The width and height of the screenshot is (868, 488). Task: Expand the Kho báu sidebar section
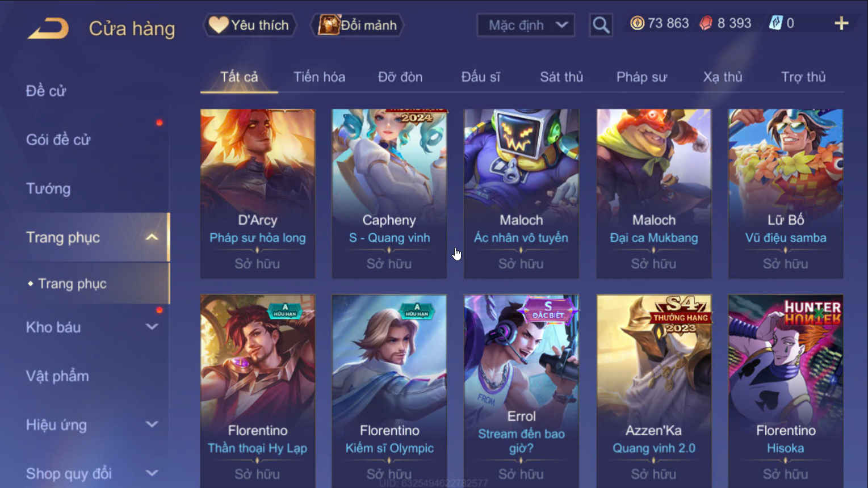tap(152, 327)
